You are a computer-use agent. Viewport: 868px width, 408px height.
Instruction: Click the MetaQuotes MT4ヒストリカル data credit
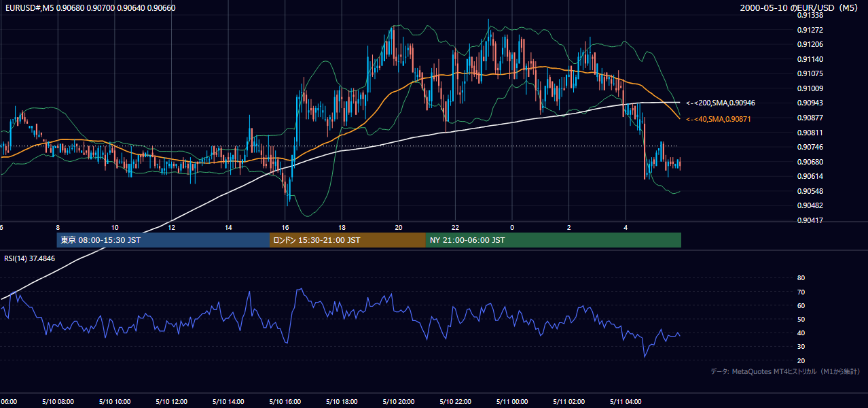point(786,371)
